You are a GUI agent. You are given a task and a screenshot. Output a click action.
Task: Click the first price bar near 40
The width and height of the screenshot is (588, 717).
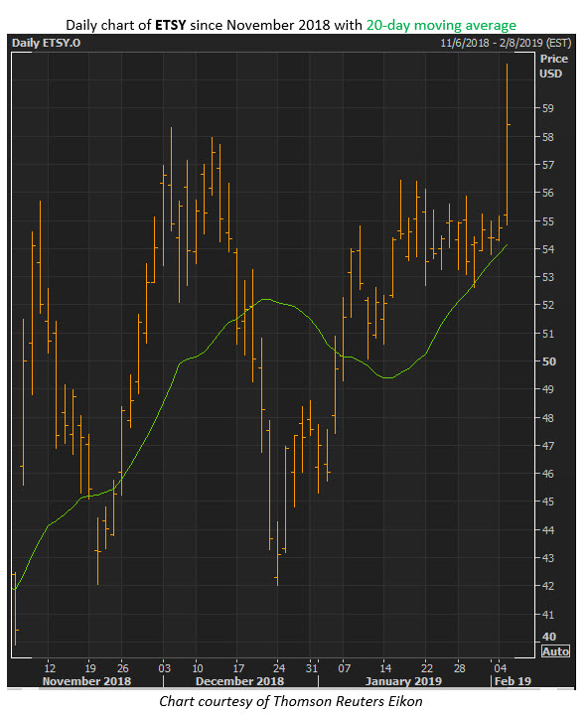pyautogui.click(x=16, y=609)
